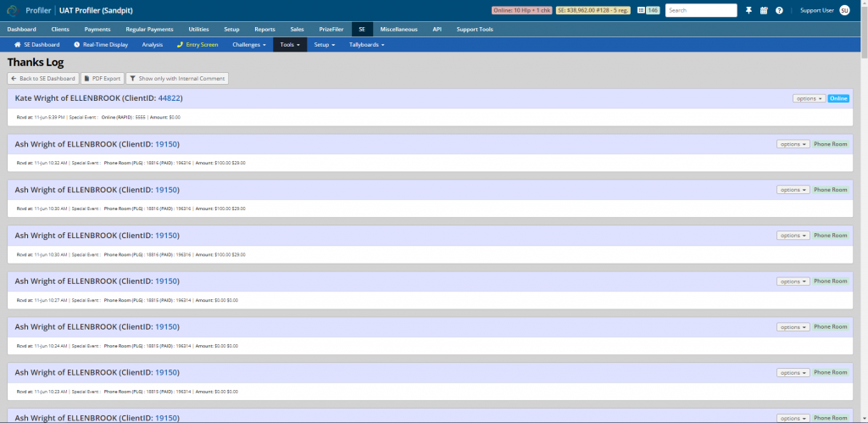
Task: Click details line of 10:32 AM entry
Action: [x=131, y=163]
